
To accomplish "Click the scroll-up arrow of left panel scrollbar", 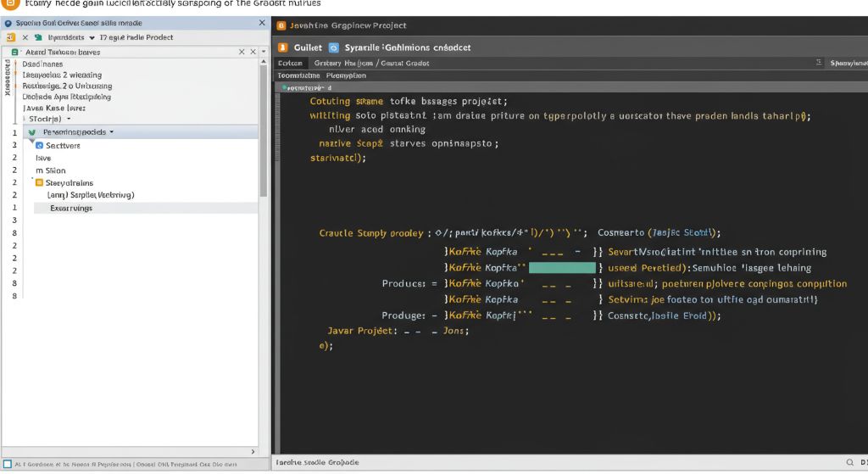I will [264, 62].
